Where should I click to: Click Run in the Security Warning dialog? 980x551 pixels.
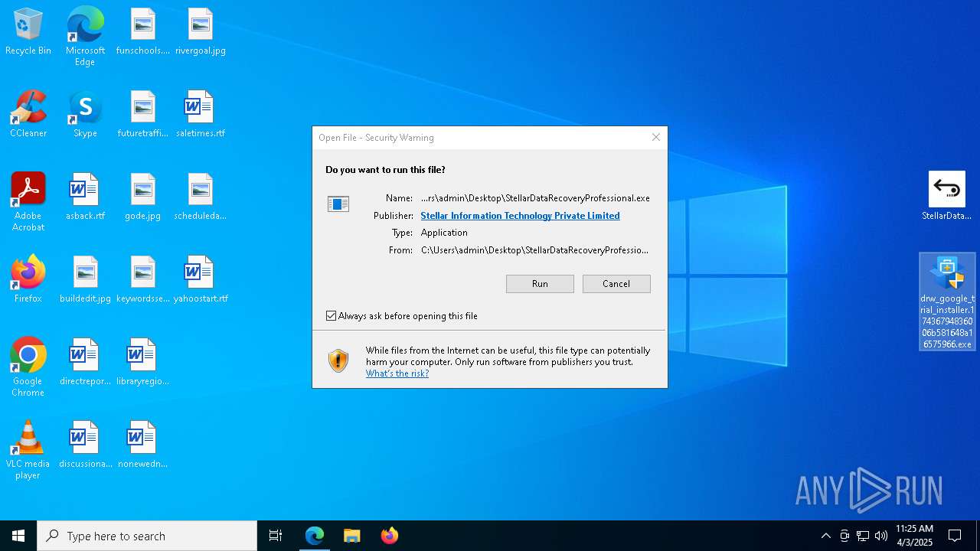pos(540,284)
